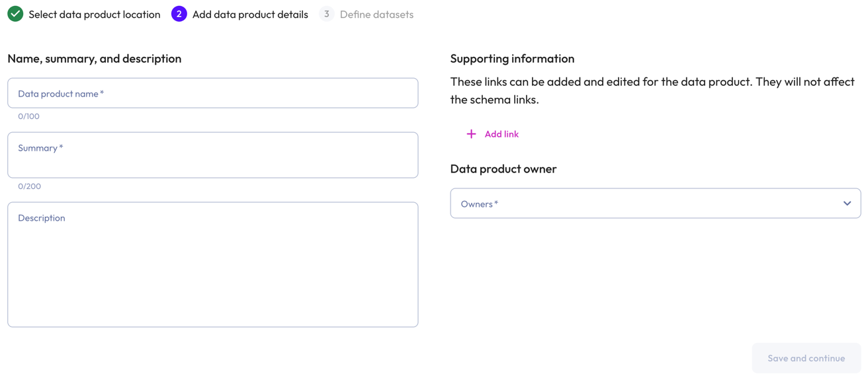Open the Add link action via its plus symbol
Viewport: 868px width, 382px height.
point(471,134)
